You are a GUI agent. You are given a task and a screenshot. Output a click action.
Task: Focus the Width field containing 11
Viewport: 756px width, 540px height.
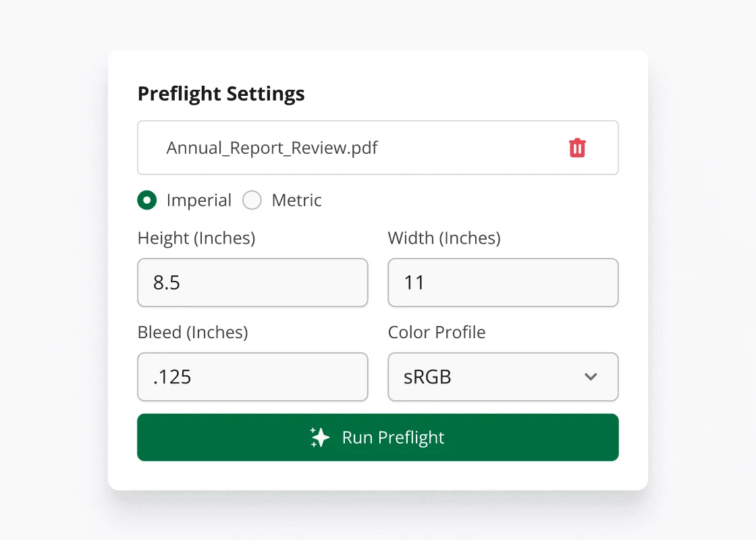[503, 283]
